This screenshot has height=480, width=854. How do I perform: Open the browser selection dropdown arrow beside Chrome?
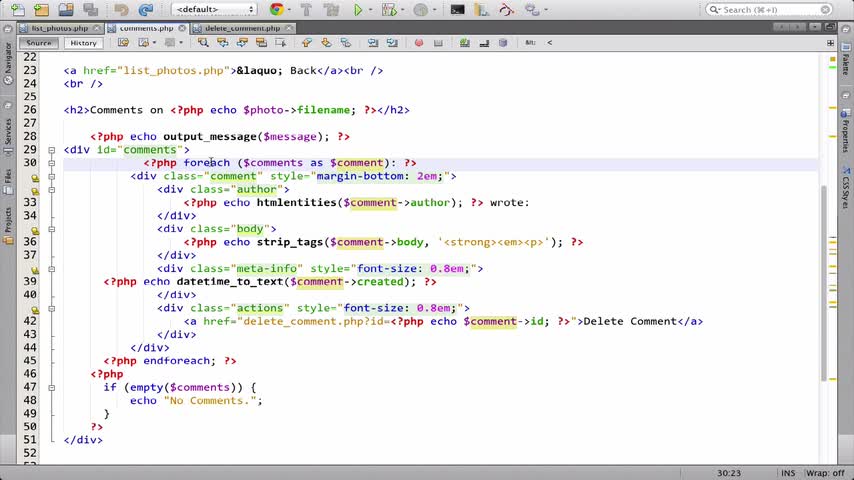click(289, 10)
